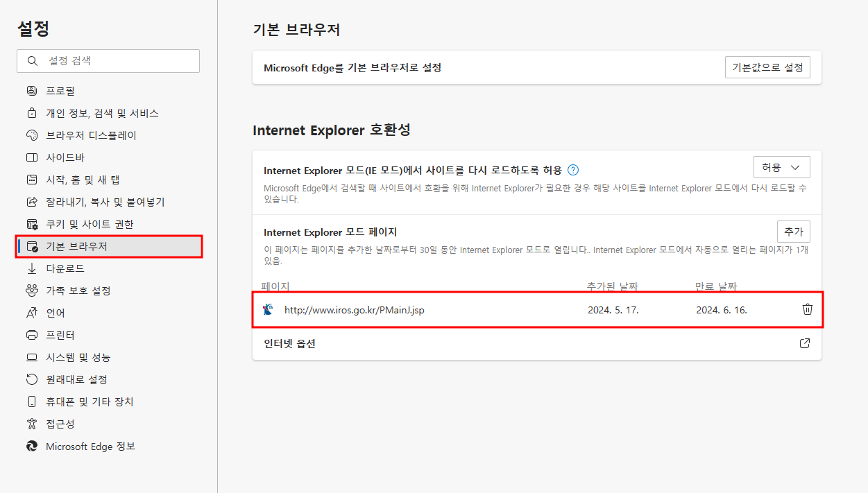The height and width of the screenshot is (493, 868).
Task: Click the 페이지 column header
Action: (x=275, y=286)
